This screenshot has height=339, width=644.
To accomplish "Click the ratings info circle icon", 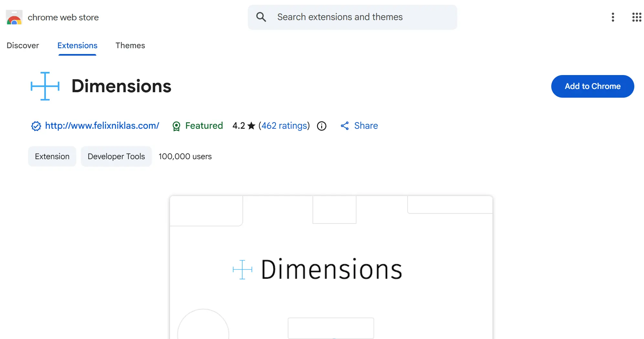I will point(322,126).
